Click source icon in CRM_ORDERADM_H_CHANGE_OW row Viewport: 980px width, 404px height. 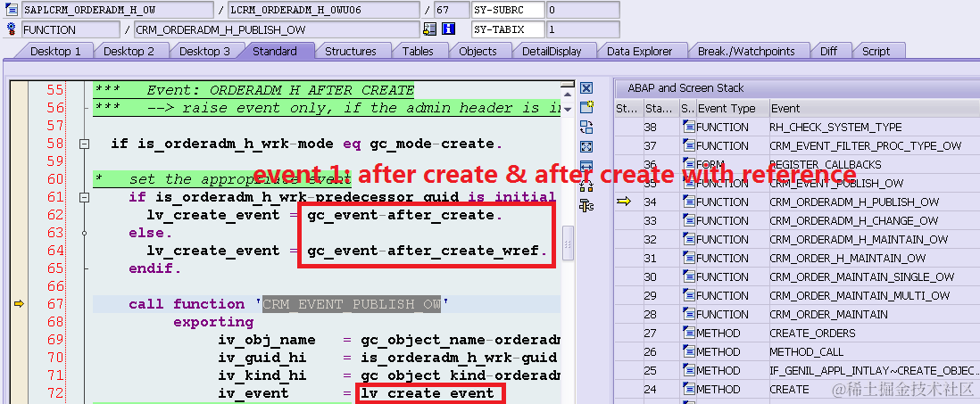coord(689,220)
